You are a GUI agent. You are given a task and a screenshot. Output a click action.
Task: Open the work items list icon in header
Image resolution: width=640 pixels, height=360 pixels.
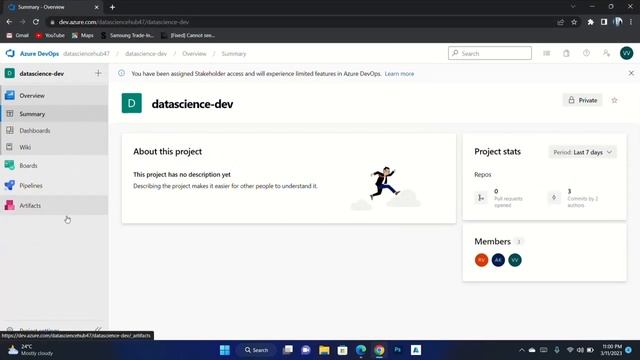coord(547,53)
